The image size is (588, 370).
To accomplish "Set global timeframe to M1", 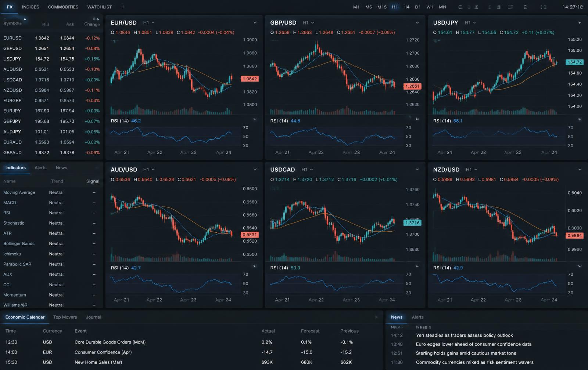I will (356, 7).
